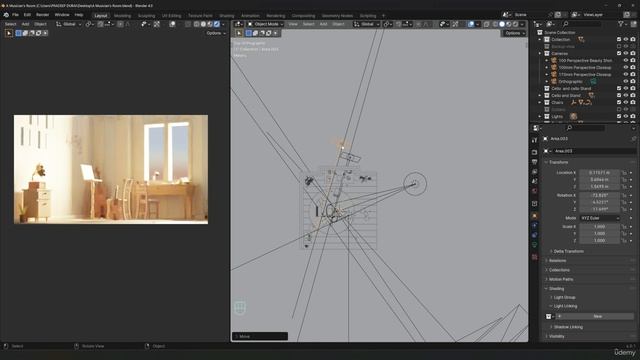The image size is (640, 360).
Task: Hide the Collection row with eye icon
Action: 626,40
